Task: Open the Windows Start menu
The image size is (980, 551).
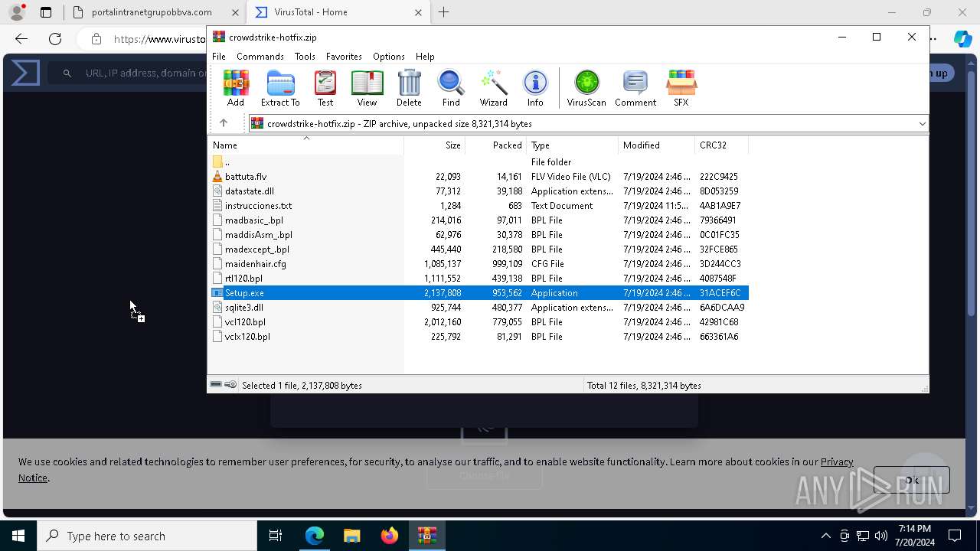Action: [x=18, y=536]
